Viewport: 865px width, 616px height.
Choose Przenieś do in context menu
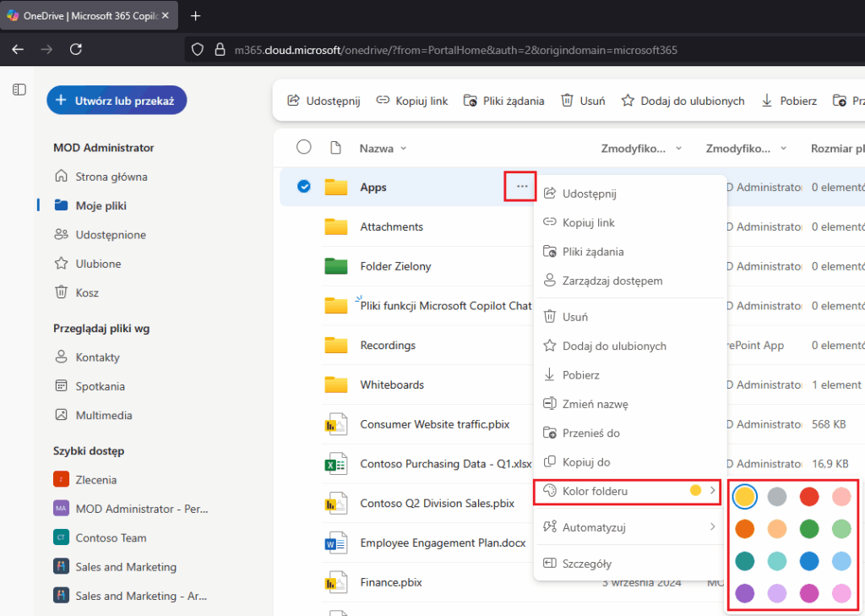click(629, 433)
